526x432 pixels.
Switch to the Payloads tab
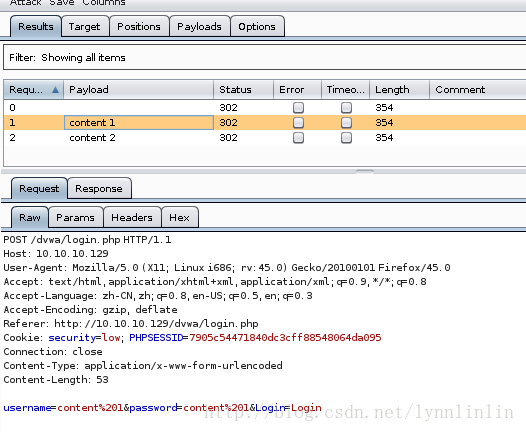click(199, 26)
